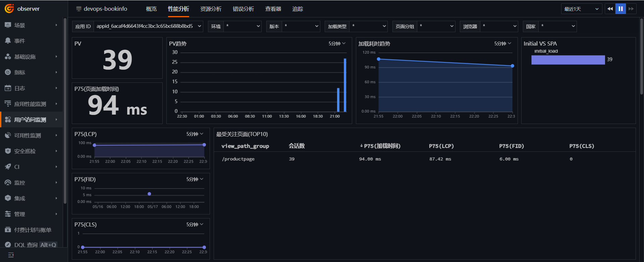Expand the 基础设施 menu arrow
This screenshot has width=644, height=262.
[56, 57]
